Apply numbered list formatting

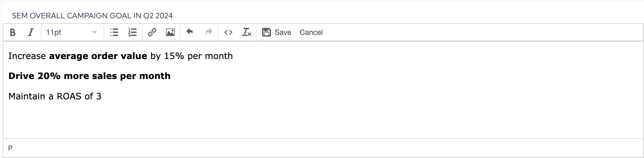point(132,32)
